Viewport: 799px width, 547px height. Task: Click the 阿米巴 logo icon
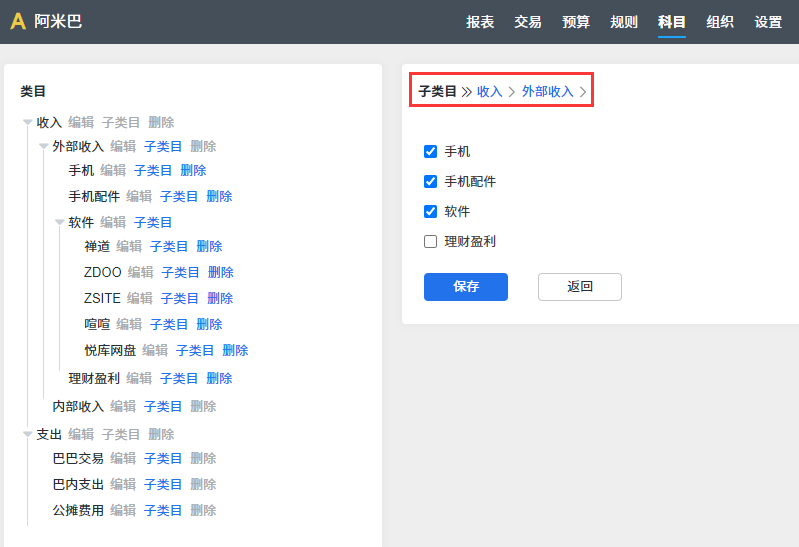pos(18,22)
